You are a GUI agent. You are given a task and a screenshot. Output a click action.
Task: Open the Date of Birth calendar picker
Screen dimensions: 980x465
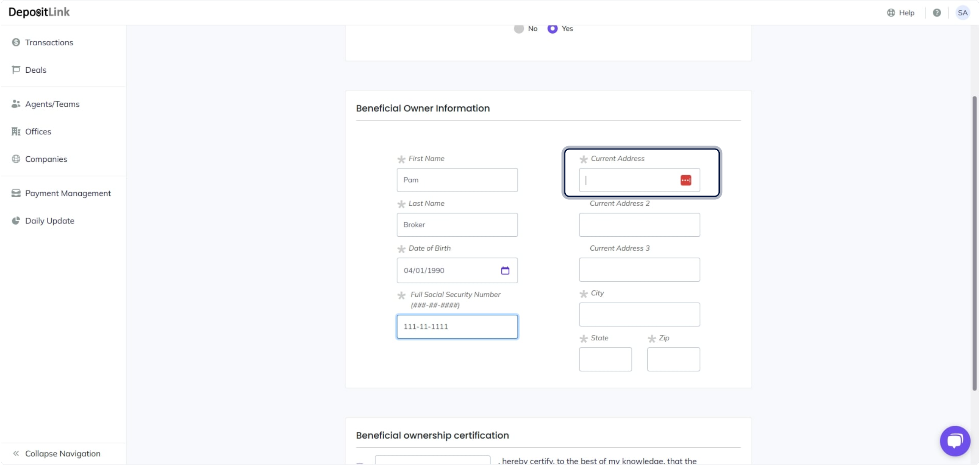click(x=505, y=270)
